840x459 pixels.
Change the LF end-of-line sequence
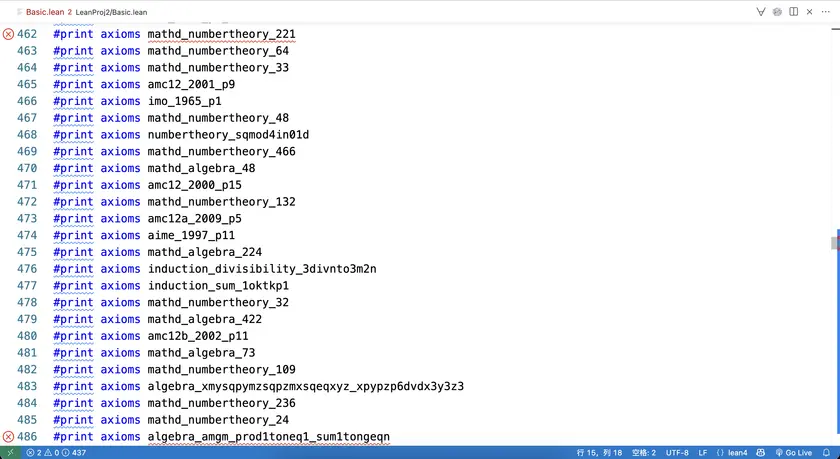703,452
